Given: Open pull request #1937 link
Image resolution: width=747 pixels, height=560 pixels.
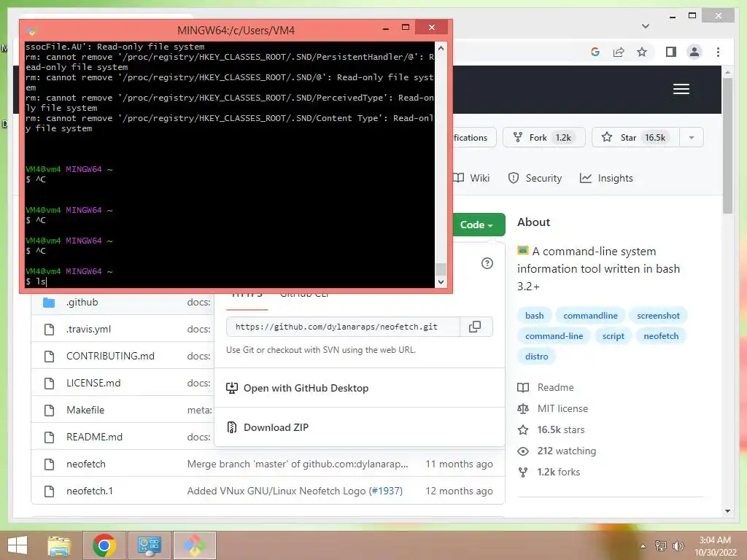Looking at the screenshot, I should tap(385, 491).
